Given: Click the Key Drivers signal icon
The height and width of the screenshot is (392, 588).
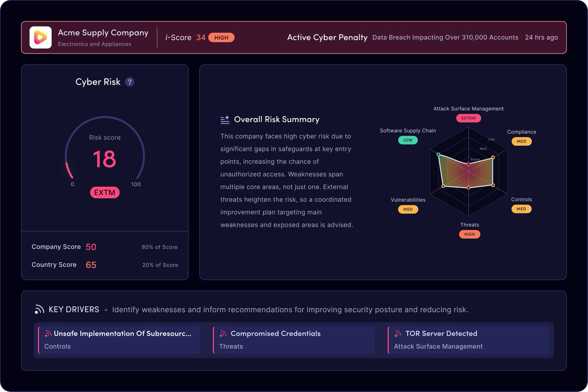Looking at the screenshot, I should [x=39, y=310].
